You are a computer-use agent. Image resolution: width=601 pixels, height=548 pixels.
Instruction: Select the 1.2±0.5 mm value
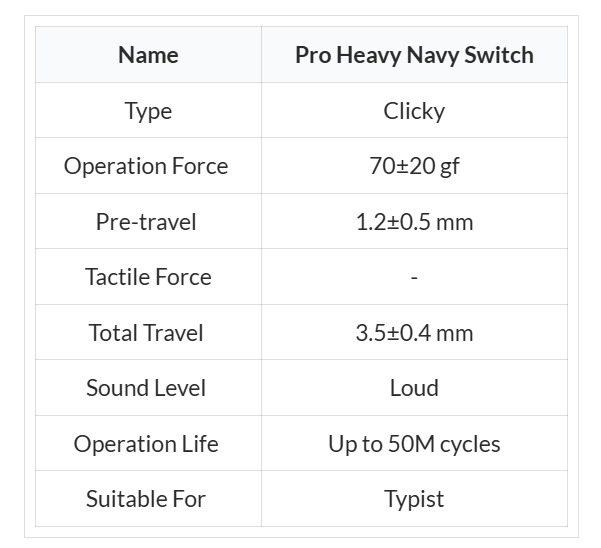coord(414,221)
